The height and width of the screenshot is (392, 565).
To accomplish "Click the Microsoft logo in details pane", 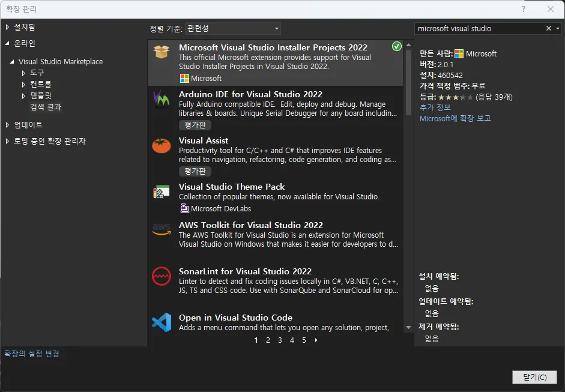I will tap(459, 53).
